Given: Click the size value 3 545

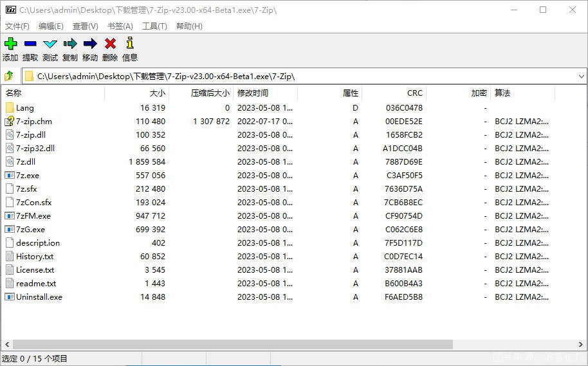Looking at the screenshot, I should point(155,270).
